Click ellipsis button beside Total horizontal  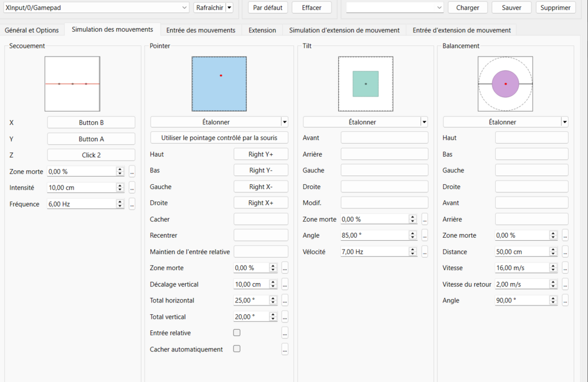(x=285, y=301)
